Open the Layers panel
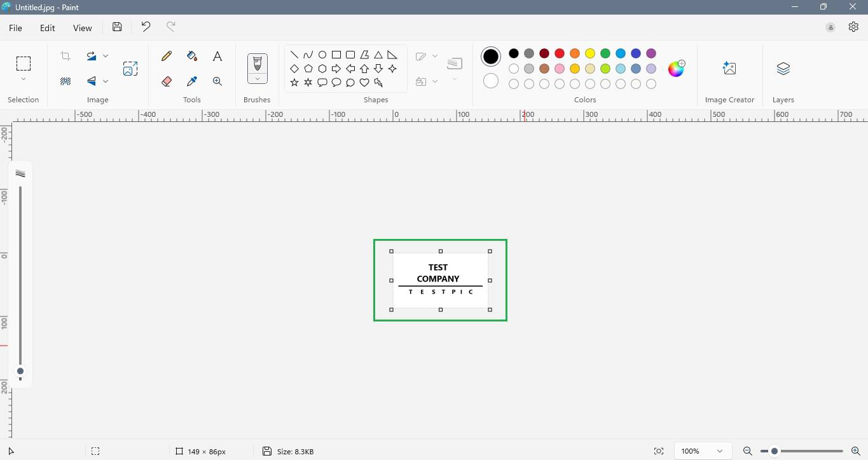 pyautogui.click(x=783, y=69)
